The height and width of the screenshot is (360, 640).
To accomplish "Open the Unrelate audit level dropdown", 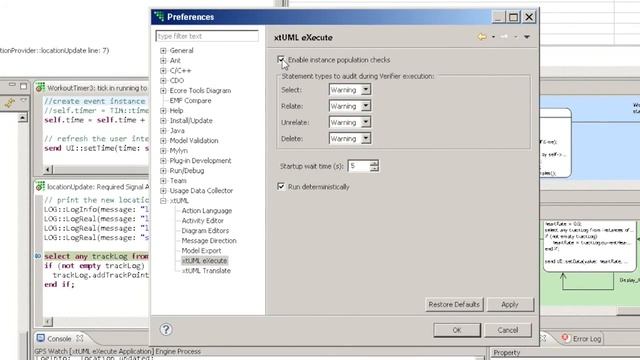I will coord(366,122).
